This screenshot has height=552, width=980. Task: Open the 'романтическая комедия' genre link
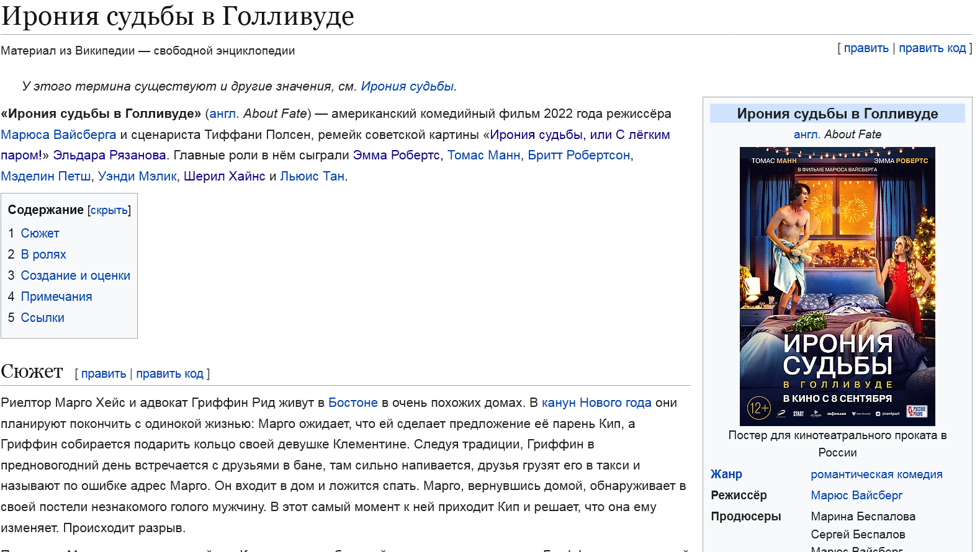click(876, 474)
